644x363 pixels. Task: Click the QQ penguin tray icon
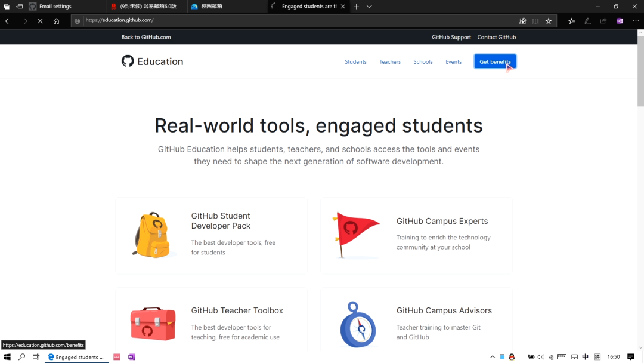tap(512, 357)
